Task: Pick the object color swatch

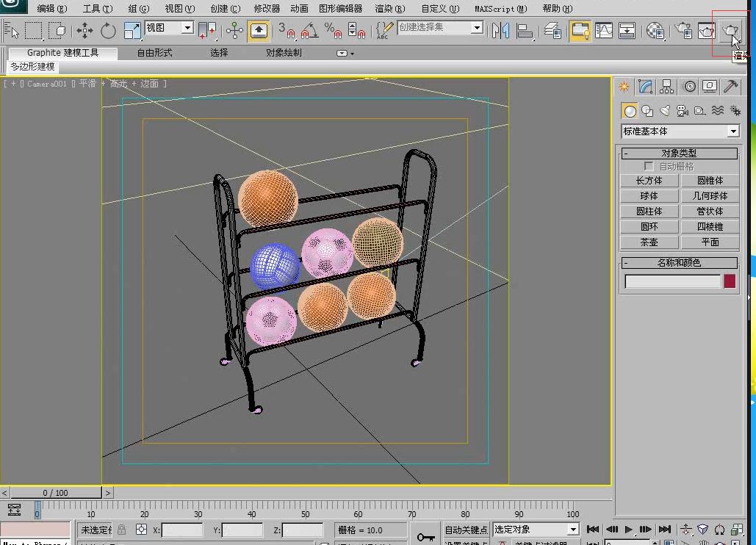Action: coord(729,281)
